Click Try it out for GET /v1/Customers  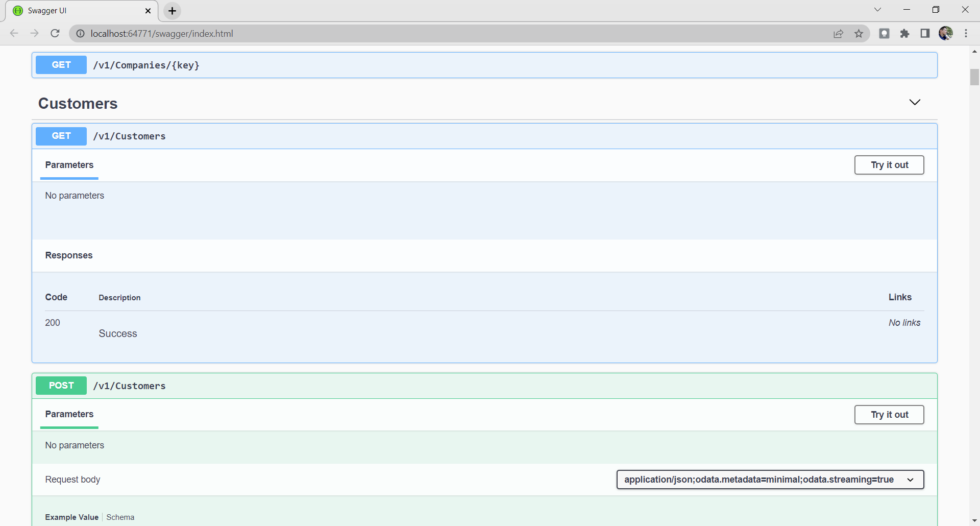click(x=889, y=164)
